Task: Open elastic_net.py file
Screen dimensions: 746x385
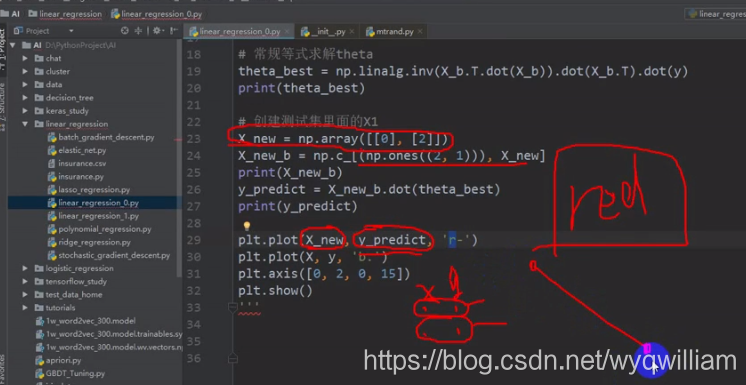Action: pyautogui.click(x=77, y=150)
